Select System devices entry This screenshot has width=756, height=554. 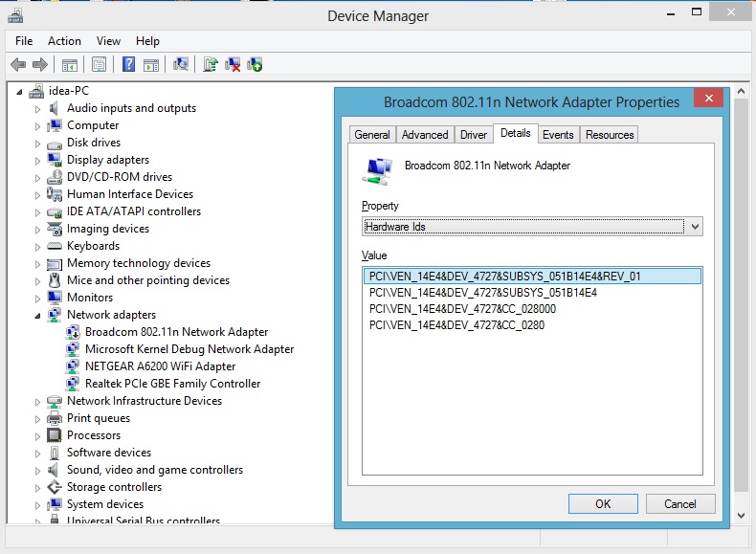coord(105,504)
